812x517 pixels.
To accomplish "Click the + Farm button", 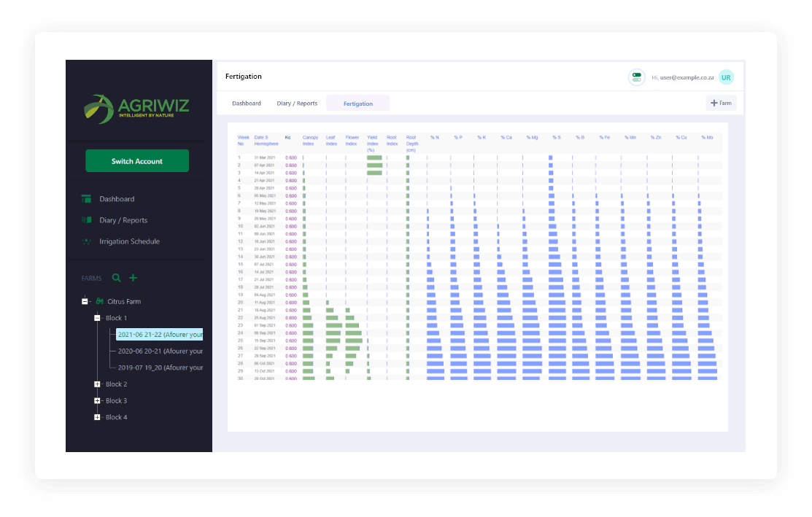I will (721, 104).
